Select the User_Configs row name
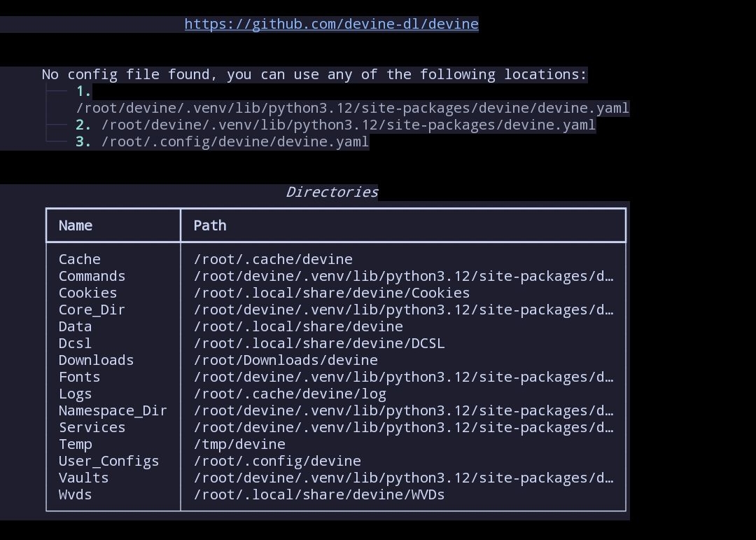756x540 pixels. coord(108,462)
